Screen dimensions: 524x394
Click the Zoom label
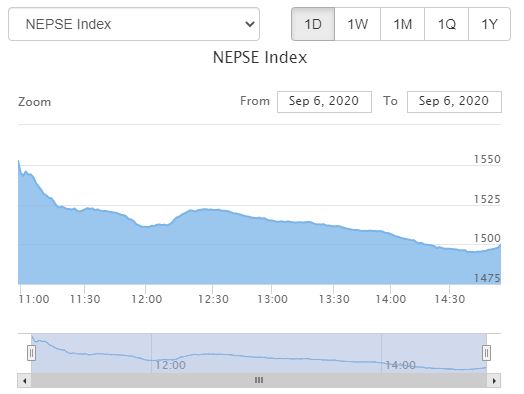coord(34,102)
